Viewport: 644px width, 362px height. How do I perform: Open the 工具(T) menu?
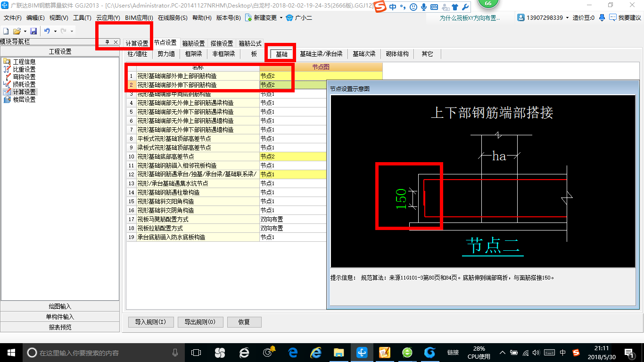pos(82,18)
